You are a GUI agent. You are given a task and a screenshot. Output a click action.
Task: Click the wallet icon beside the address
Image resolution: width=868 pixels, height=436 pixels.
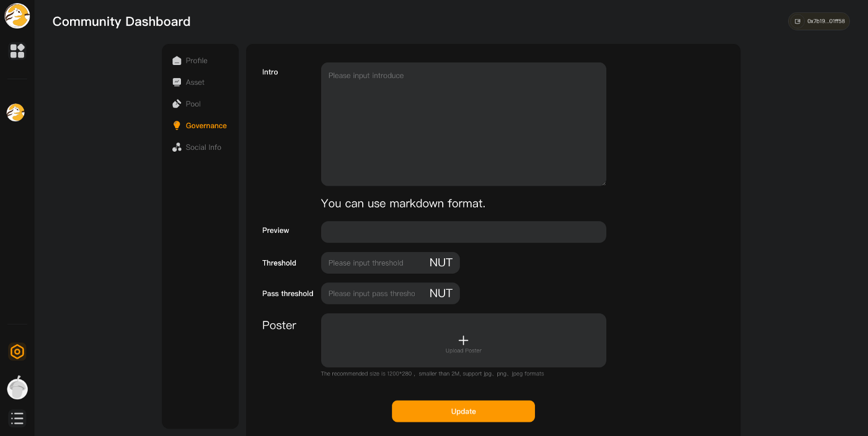pos(798,21)
